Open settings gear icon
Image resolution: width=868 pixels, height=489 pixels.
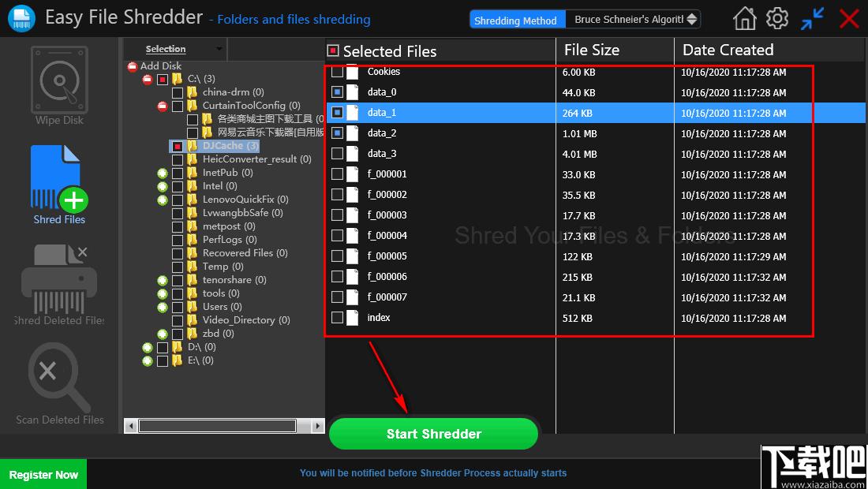tap(777, 19)
